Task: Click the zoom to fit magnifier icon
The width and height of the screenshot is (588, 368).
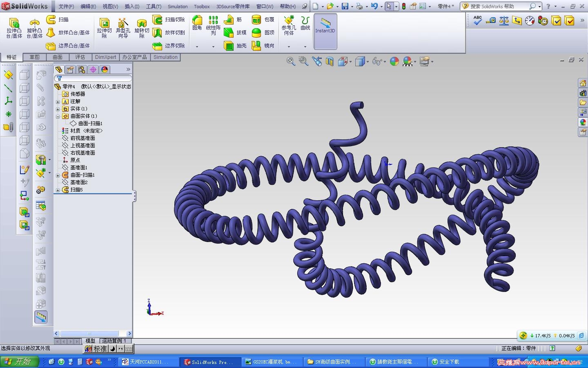Action: pos(291,61)
